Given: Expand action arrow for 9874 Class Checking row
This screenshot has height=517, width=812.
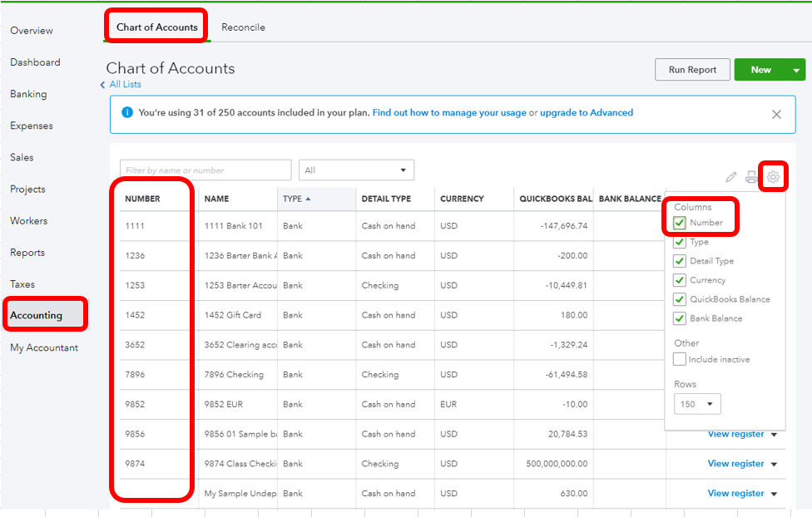Looking at the screenshot, I should click(x=775, y=464).
